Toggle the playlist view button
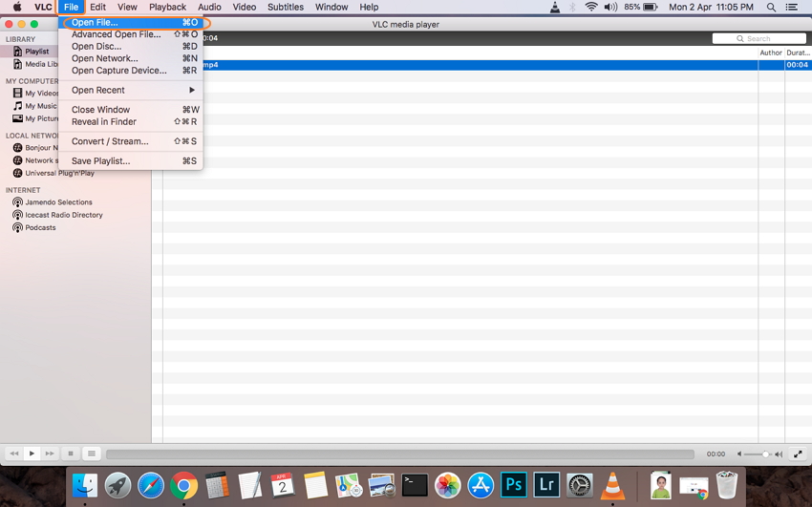The image size is (812, 507). 91,454
